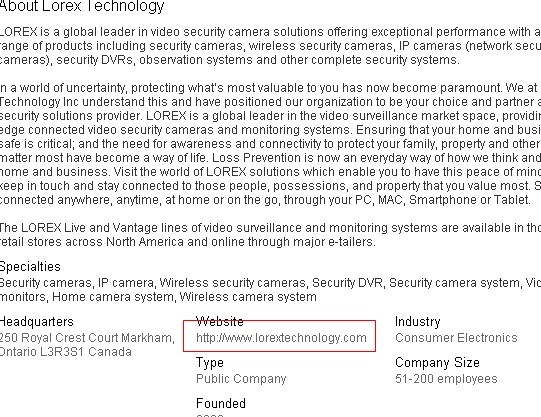The image size is (541, 417).
Task: Click the Security cameras specialties list
Action: 270,290
